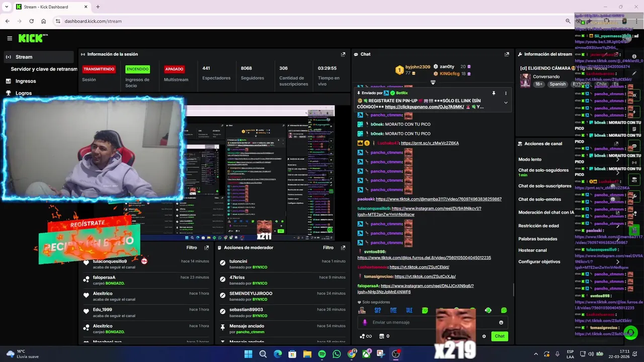Insert the SI? emote
The height and width of the screenshot is (362, 644).
[x=378, y=311]
